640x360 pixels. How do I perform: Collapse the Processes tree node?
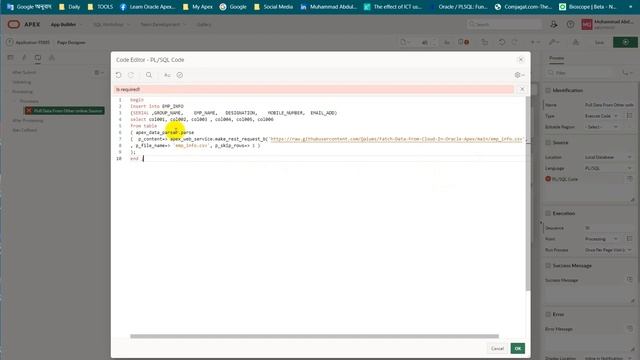click(16, 101)
